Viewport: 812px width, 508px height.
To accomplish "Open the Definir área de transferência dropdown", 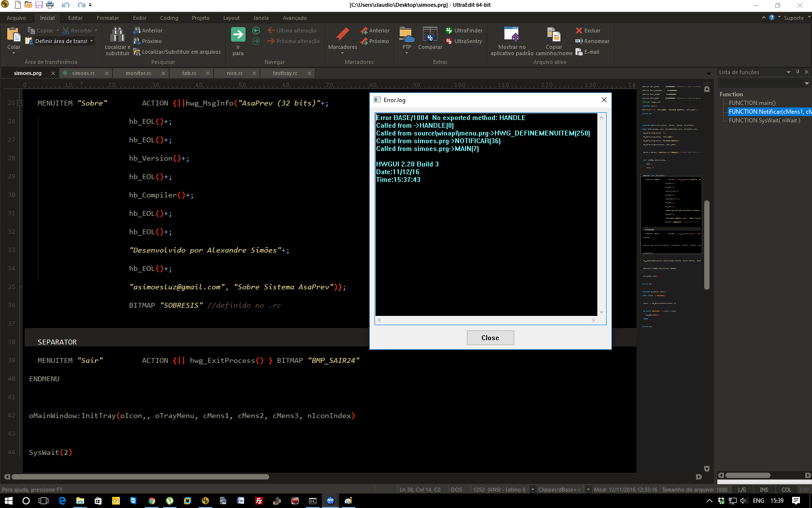I will [x=91, y=41].
